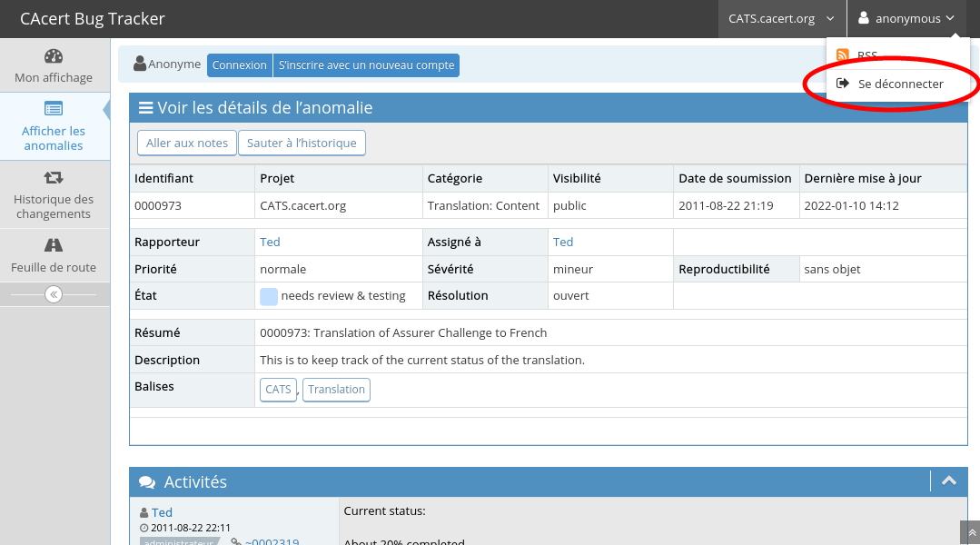Click the RSS feed icon
The image size is (980, 545).
click(843, 55)
